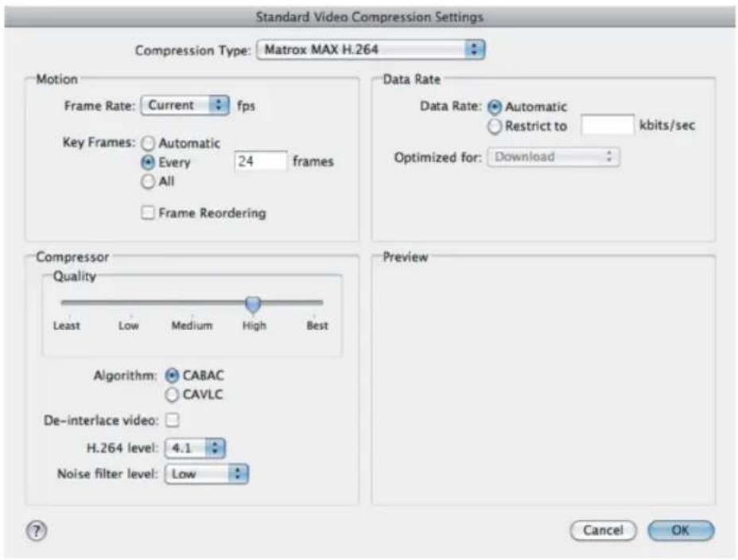Select All key frames radio button
The width and height of the screenshot is (738, 560).
pos(148,181)
